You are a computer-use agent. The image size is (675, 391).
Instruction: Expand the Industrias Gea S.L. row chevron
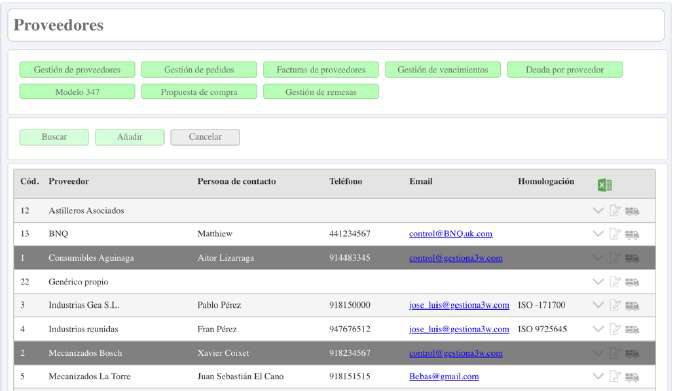pos(598,305)
